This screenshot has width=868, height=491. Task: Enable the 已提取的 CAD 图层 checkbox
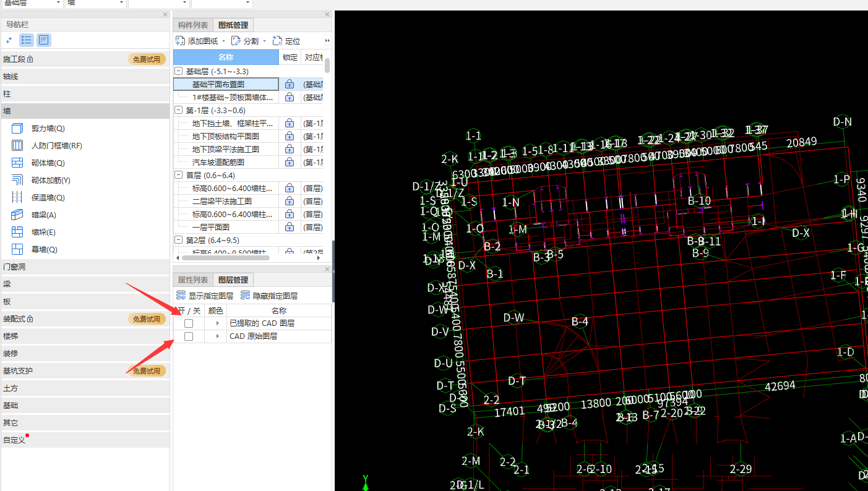point(189,323)
